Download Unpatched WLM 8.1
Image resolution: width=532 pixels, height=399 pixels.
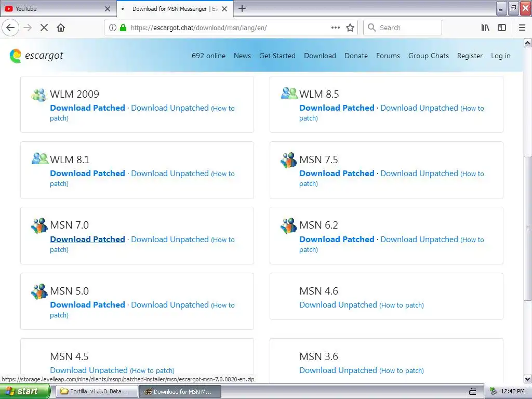click(170, 174)
